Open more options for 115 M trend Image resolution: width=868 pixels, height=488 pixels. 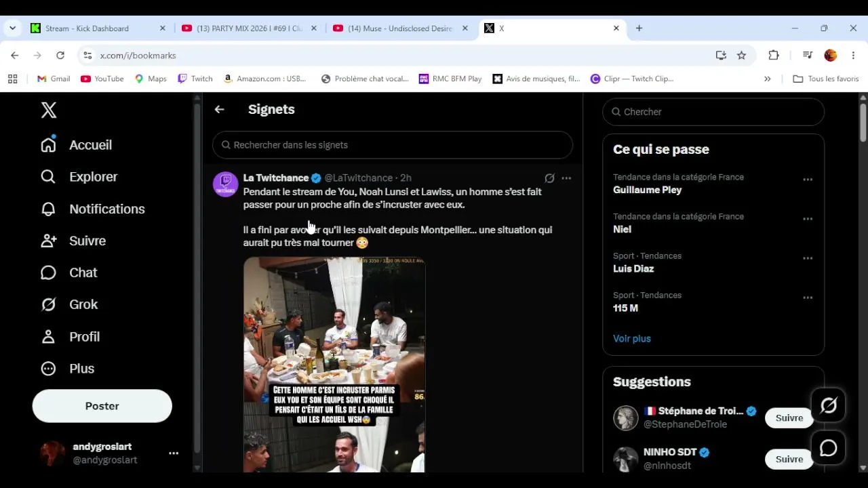coord(808,298)
